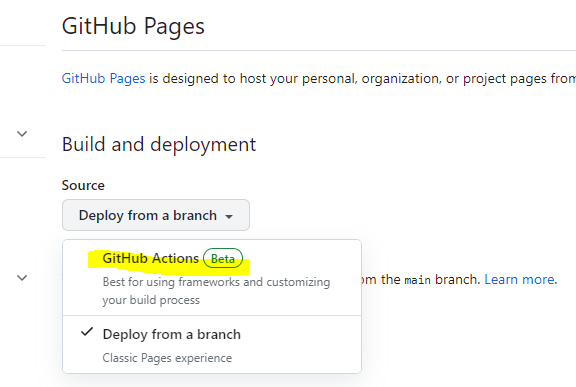The width and height of the screenshot is (576, 387).
Task: Choose Deploy from a branch option
Action: 212,344
